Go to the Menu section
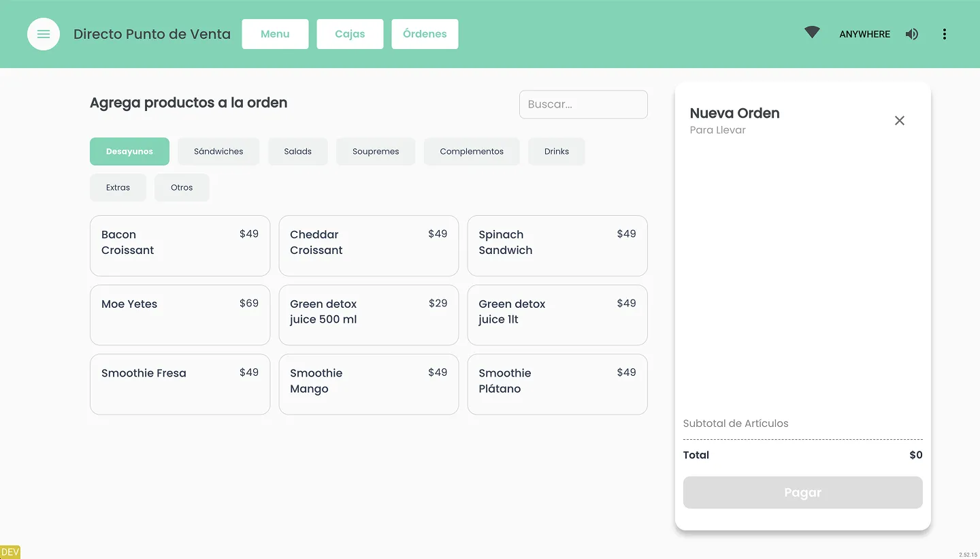The width and height of the screenshot is (980, 559). click(x=275, y=34)
